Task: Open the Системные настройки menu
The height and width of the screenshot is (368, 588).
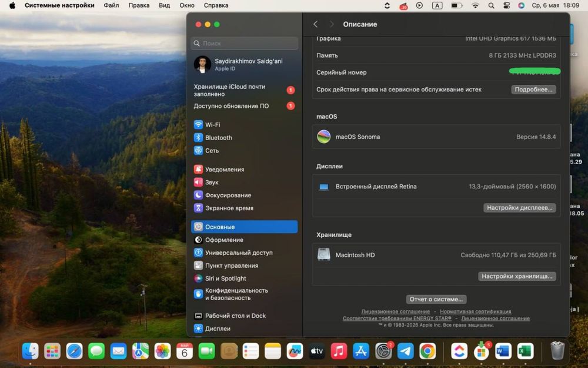Action: click(x=59, y=5)
